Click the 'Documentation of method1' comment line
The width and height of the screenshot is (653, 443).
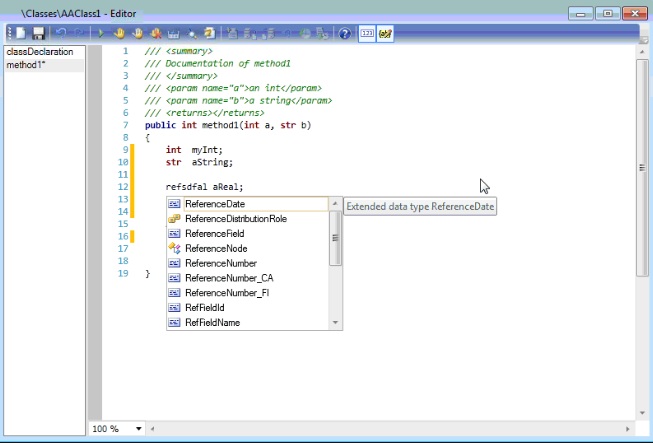217,64
